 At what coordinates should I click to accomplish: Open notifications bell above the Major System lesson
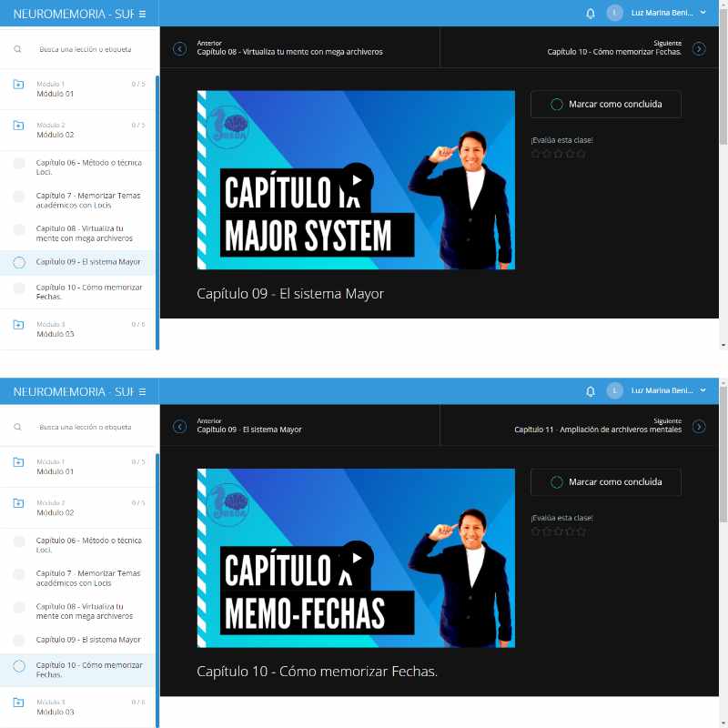591,13
